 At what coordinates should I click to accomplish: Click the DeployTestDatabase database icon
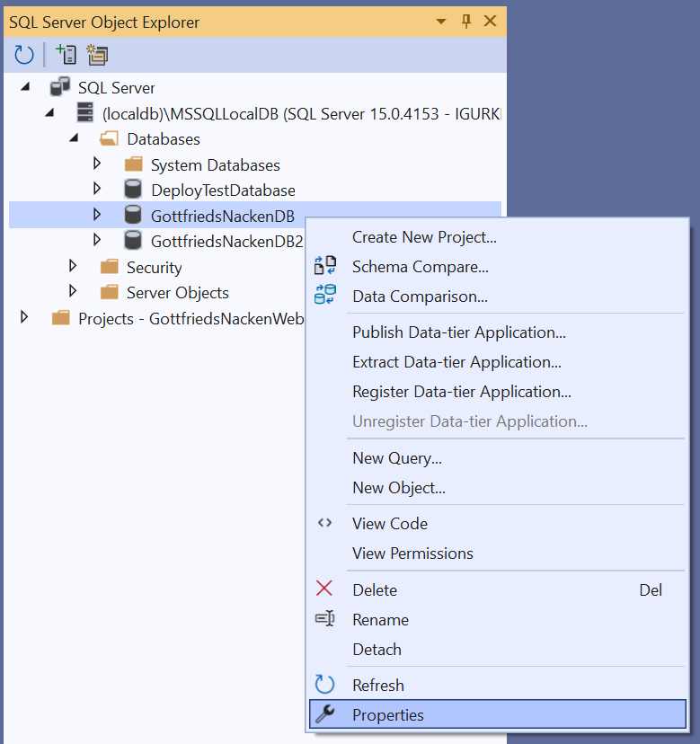click(x=133, y=190)
